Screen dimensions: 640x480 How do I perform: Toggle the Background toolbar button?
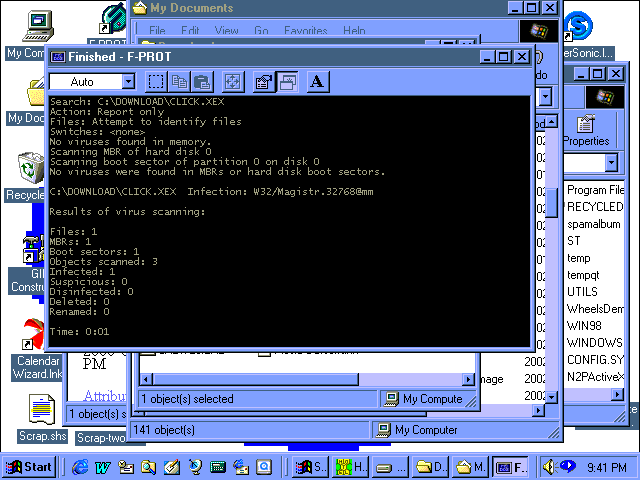pos(287,82)
